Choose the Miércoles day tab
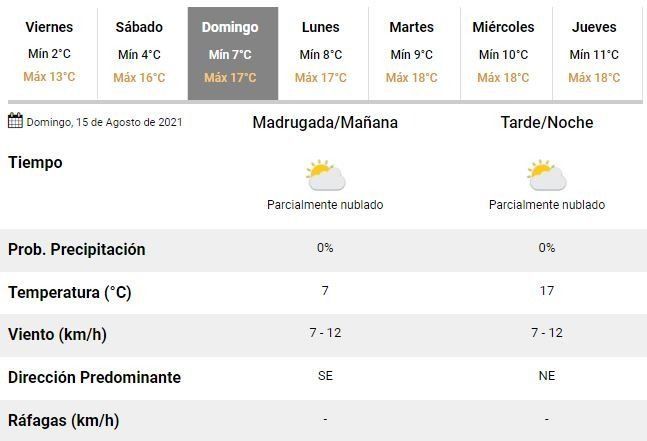Viewport: 647px width, 441px height. 503,53
